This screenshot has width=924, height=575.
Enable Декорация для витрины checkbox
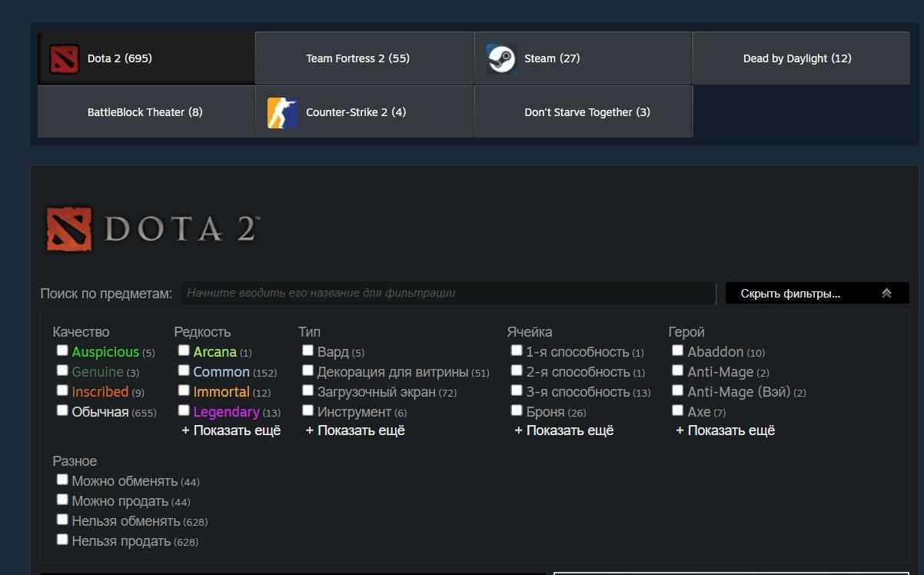[x=308, y=371]
